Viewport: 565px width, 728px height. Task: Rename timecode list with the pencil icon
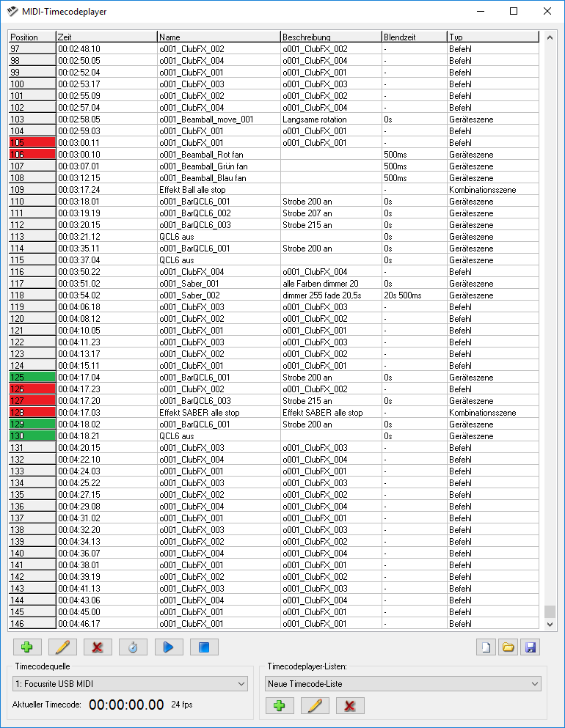point(315,706)
